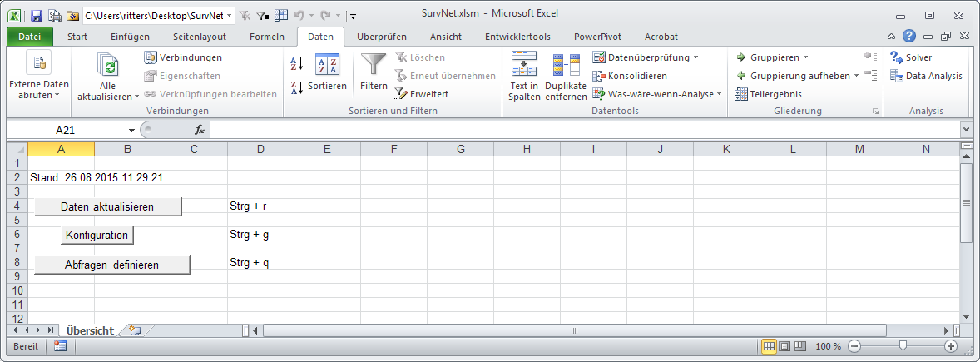
Task: Sort descending with the Z-A icon
Action: click(x=297, y=87)
